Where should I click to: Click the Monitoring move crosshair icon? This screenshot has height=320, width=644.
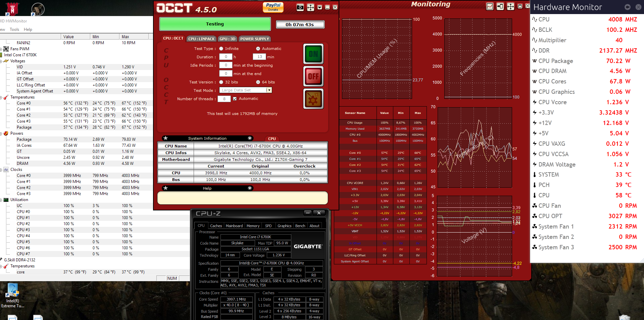point(510,6)
